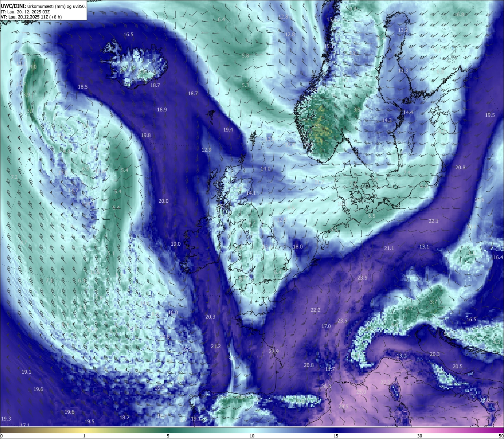Click the 16.4 value at the right edge
The height and width of the screenshot is (439, 504).
(498, 257)
